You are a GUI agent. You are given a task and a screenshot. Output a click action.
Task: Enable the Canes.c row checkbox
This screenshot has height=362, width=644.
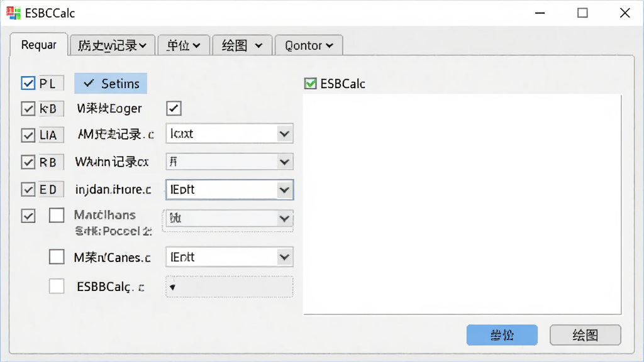(57, 257)
